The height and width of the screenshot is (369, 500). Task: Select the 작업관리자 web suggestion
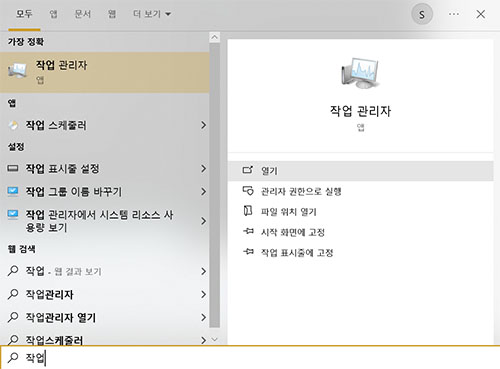pyautogui.click(x=105, y=294)
